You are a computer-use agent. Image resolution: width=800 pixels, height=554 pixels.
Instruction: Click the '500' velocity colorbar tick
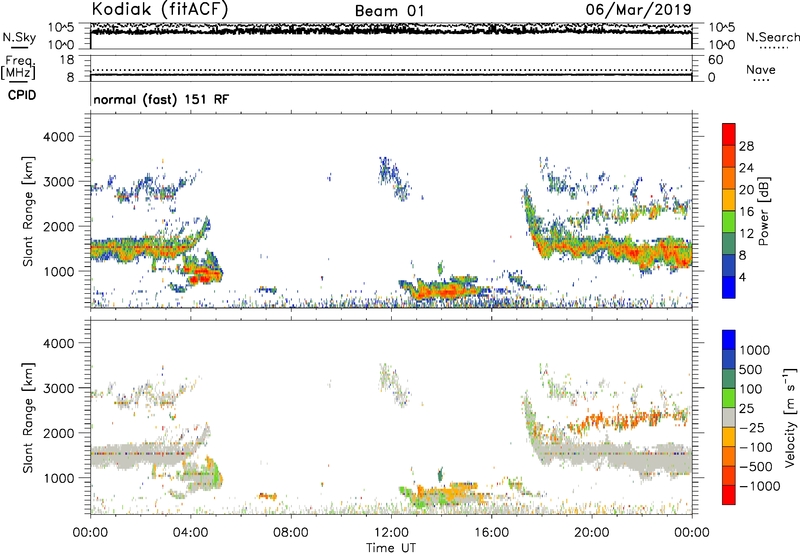point(751,369)
